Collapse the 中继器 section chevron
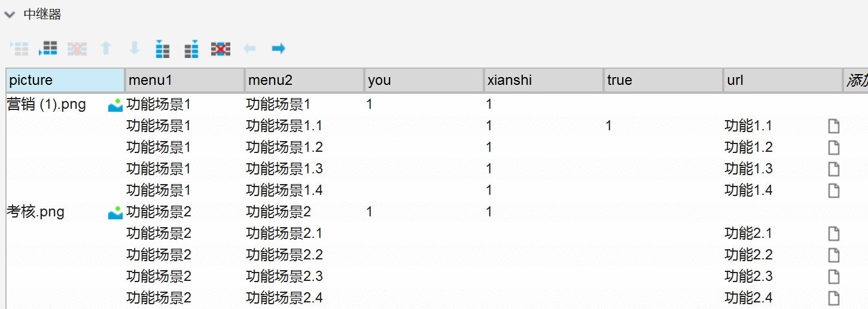The image size is (868, 309). click(x=8, y=15)
